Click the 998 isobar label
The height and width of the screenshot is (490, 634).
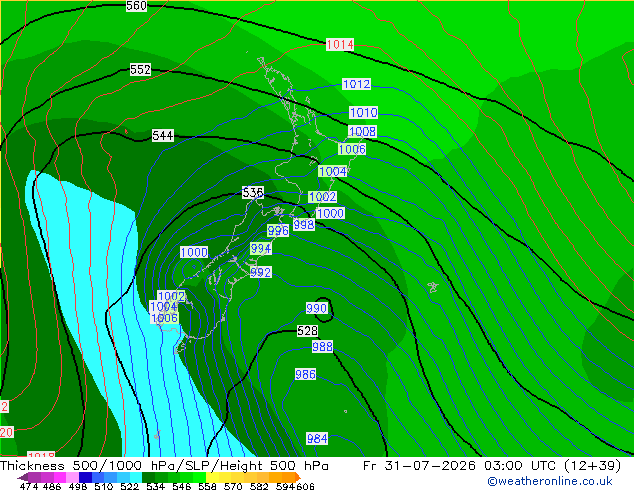(x=304, y=224)
